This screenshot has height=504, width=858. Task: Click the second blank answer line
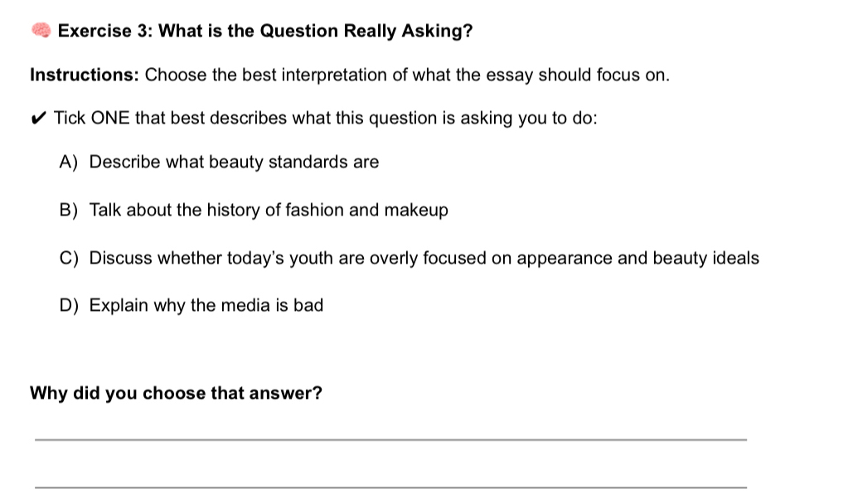390,487
